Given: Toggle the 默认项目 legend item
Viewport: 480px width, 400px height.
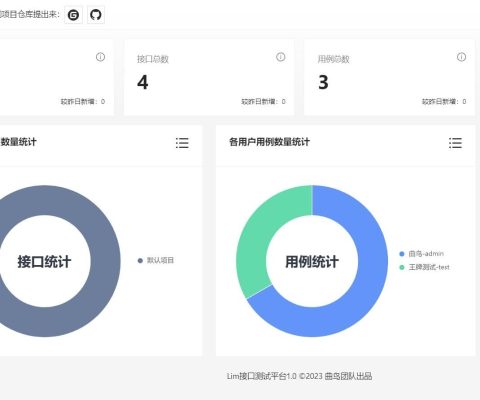Looking at the screenshot, I should [x=156, y=260].
